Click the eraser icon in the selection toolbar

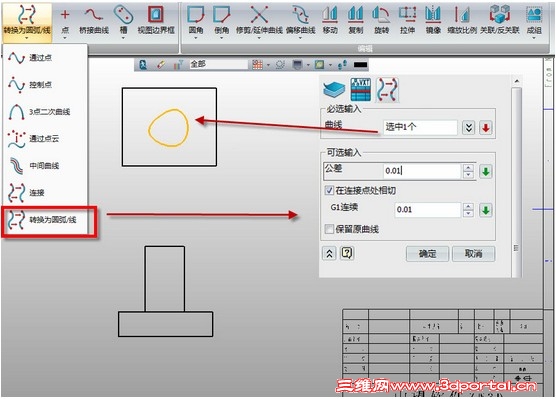161,65
